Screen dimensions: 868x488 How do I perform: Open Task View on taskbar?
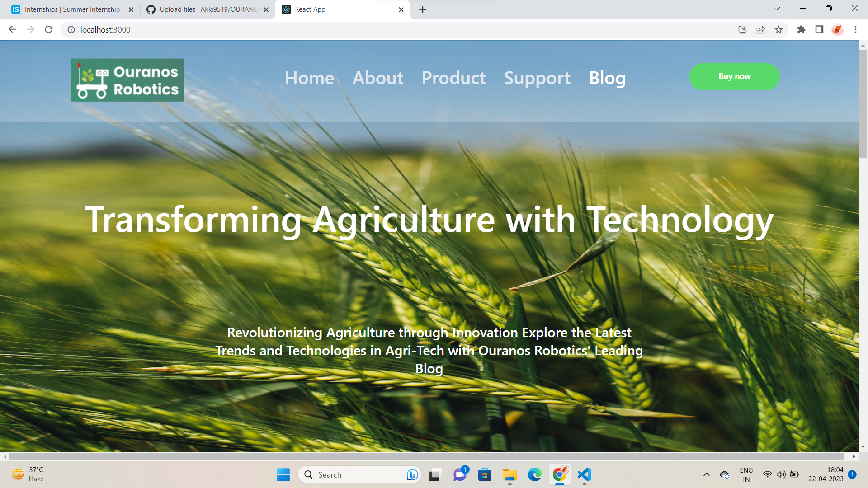434,474
